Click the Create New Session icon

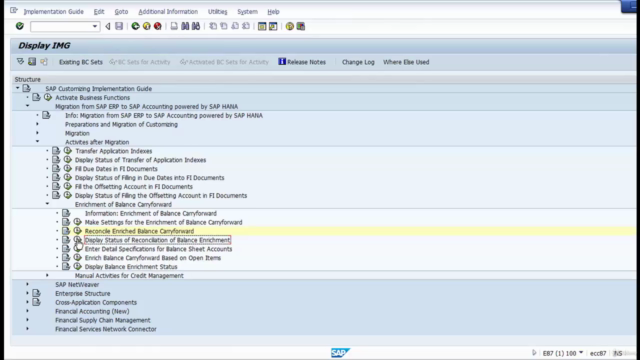pyautogui.click(x=262, y=26)
